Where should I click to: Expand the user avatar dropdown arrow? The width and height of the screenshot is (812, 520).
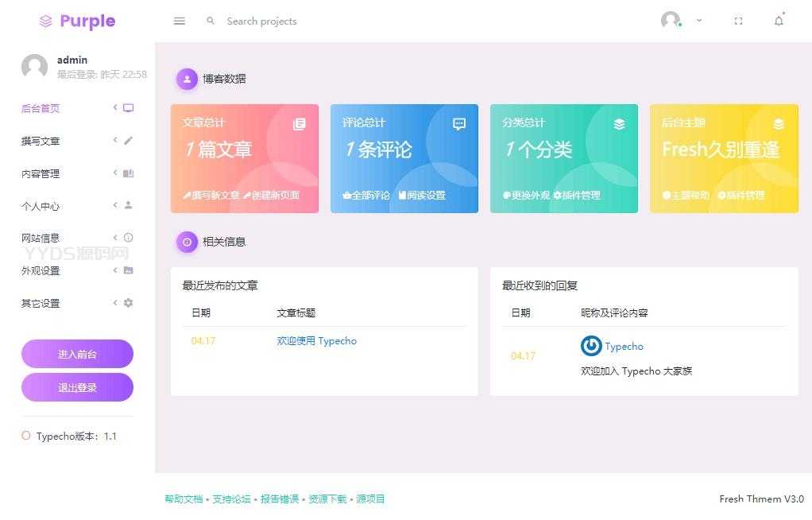click(x=699, y=21)
